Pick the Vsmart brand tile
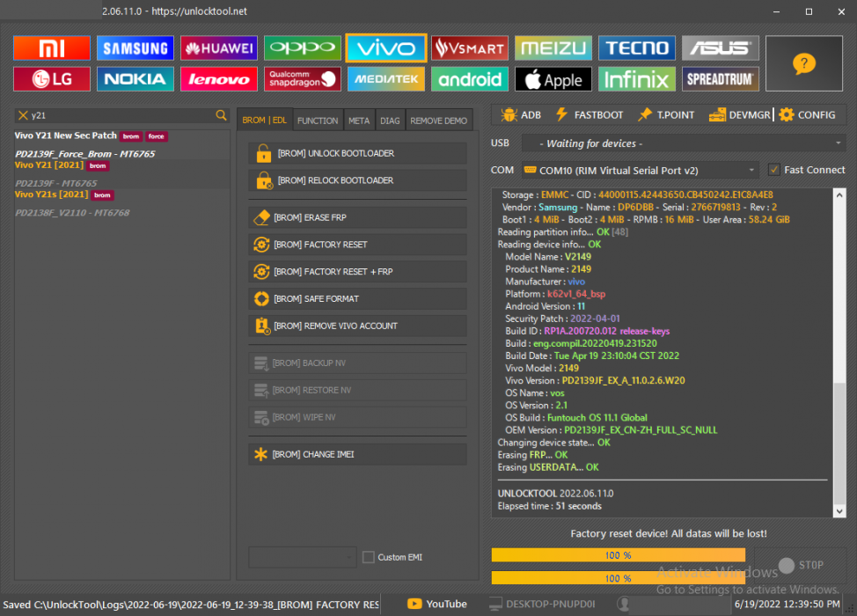Viewport: 857px width, 616px height. (470, 48)
